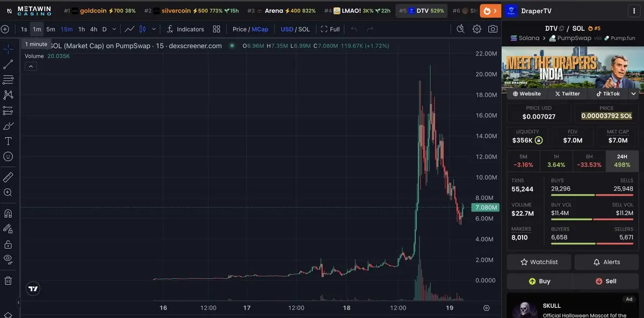Expand the chart style dropdown arrow
The height and width of the screenshot is (318, 644).
154,29
